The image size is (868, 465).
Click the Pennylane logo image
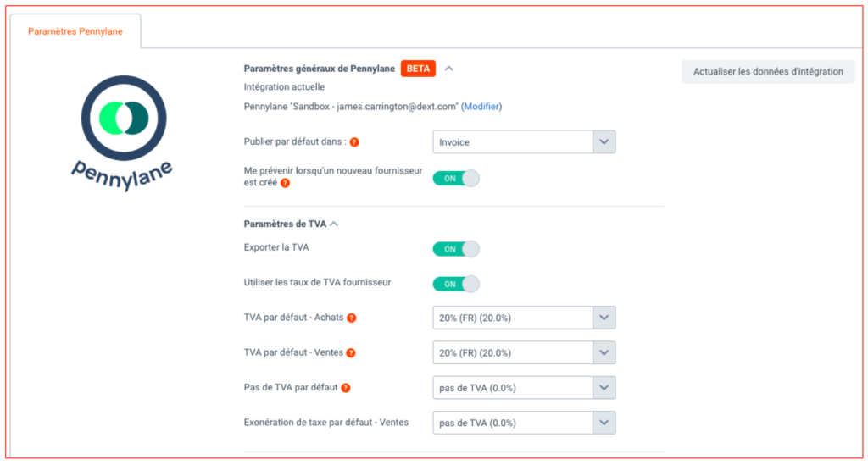(x=123, y=133)
